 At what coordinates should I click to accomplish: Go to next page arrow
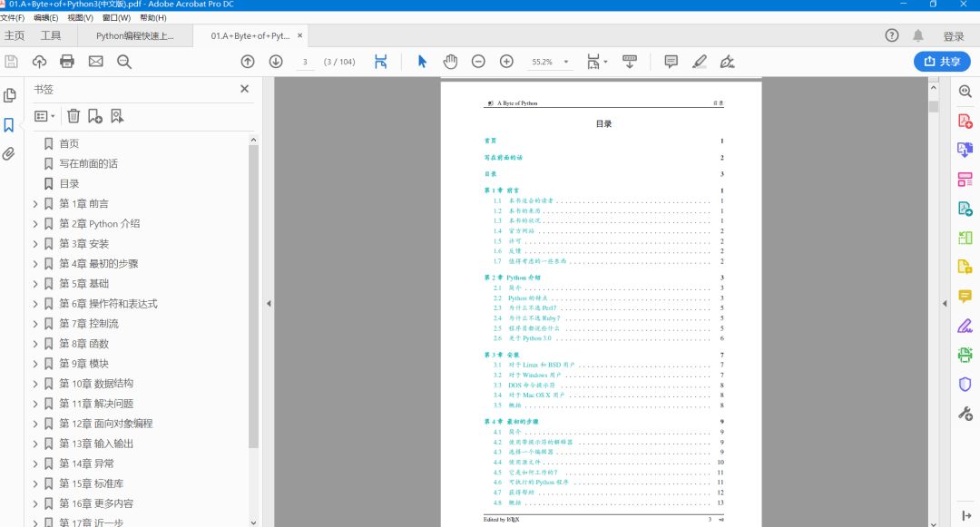(x=276, y=61)
